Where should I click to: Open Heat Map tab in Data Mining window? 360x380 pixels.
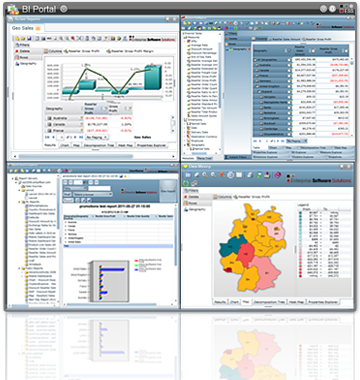point(296,302)
